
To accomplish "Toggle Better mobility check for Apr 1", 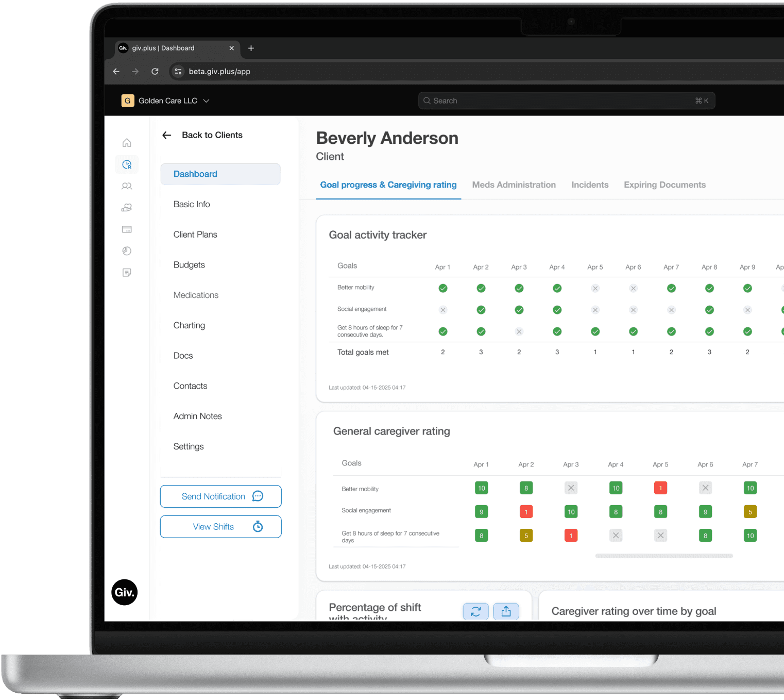I will (443, 288).
